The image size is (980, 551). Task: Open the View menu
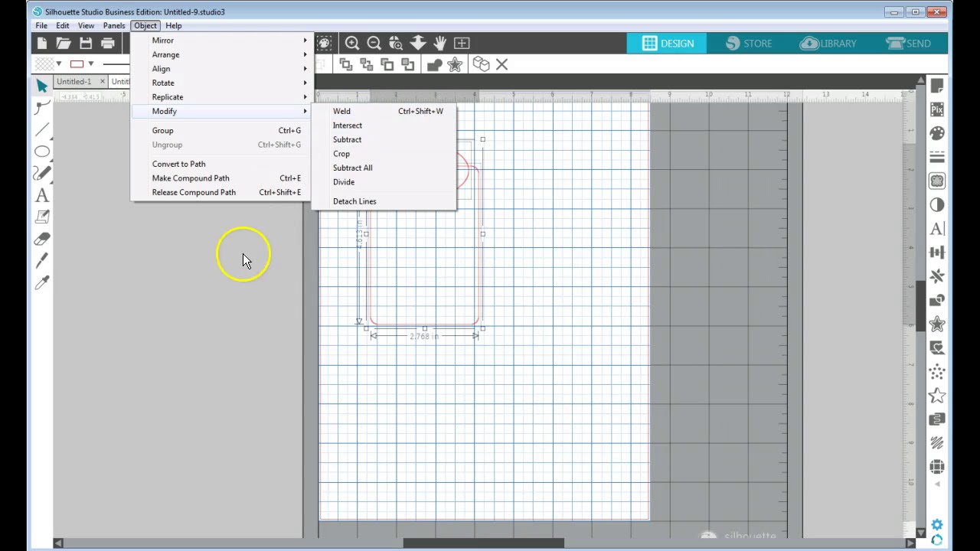(86, 25)
